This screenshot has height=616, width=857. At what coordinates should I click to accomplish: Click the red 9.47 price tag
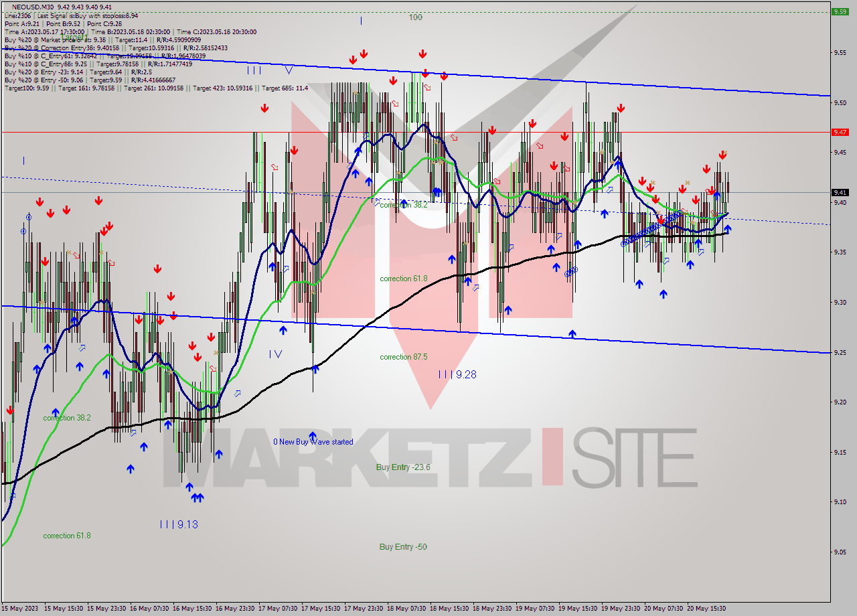(840, 132)
